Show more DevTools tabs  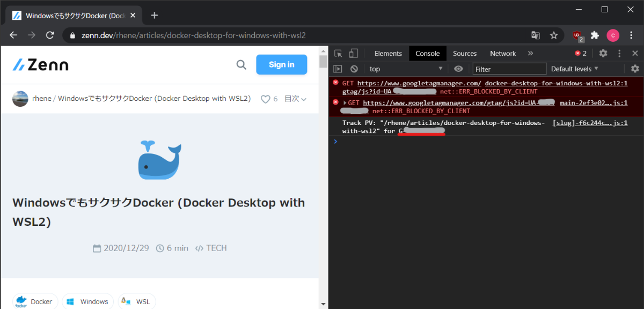click(x=531, y=53)
